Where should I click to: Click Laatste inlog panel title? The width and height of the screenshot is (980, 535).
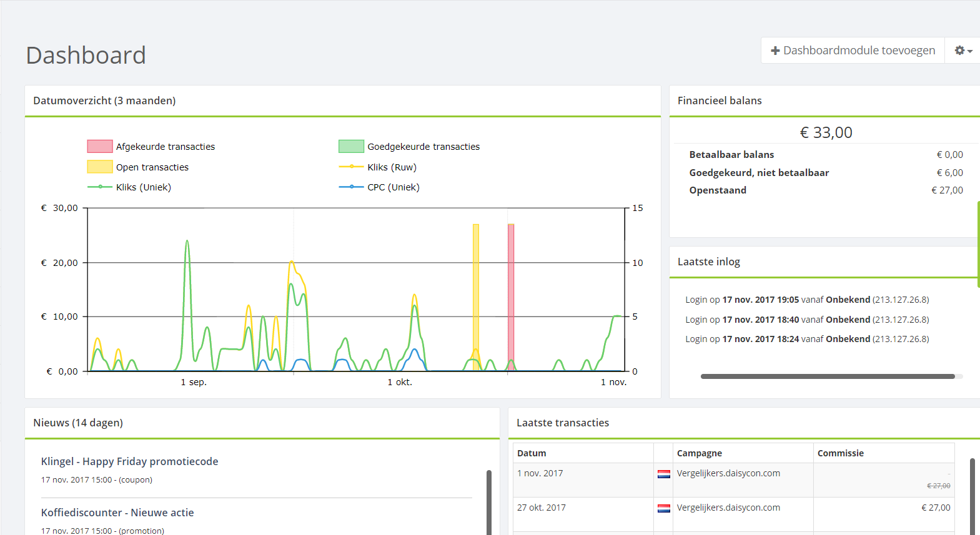[x=709, y=262]
